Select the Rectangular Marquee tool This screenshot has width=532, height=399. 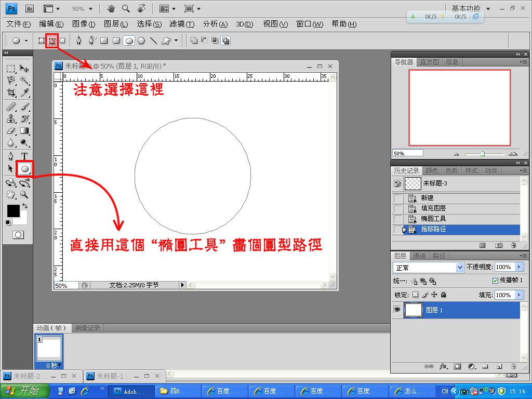point(11,69)
